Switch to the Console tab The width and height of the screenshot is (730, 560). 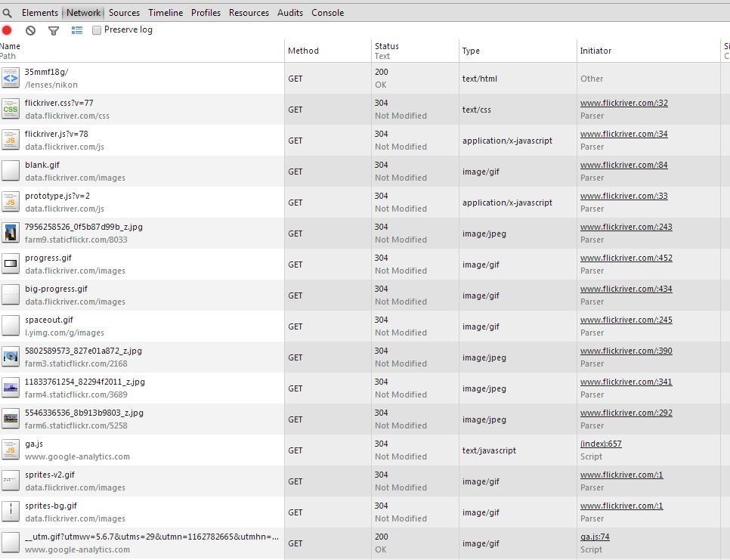click(327, 13)
